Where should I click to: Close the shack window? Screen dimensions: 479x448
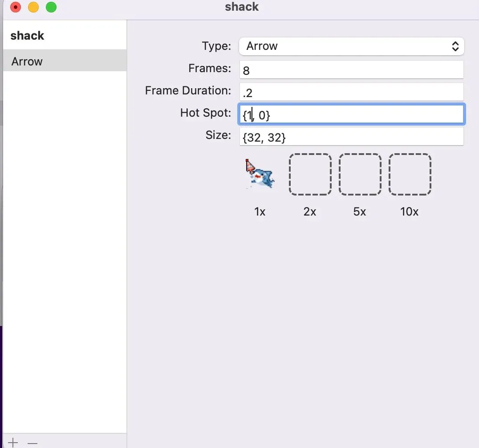(16, 7)
